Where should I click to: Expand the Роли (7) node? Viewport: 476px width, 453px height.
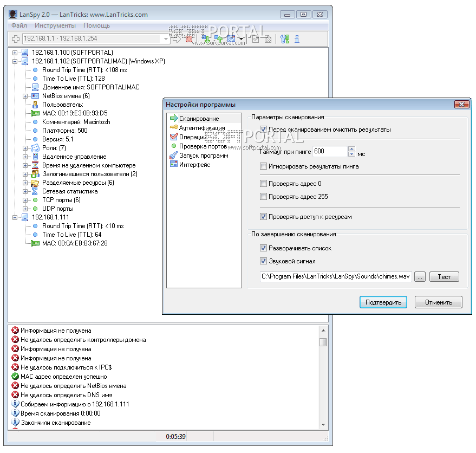pyautogui.click(x=25, y=148)
